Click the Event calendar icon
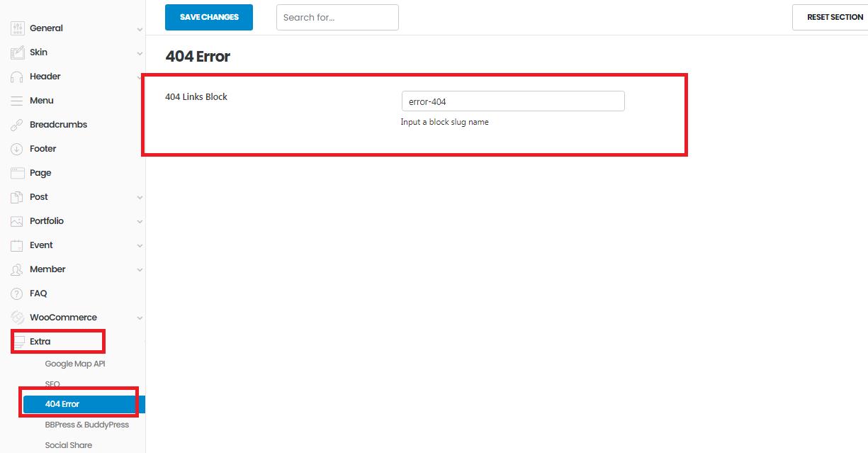This screenshot has width=868, height=453. coord(17,245)
